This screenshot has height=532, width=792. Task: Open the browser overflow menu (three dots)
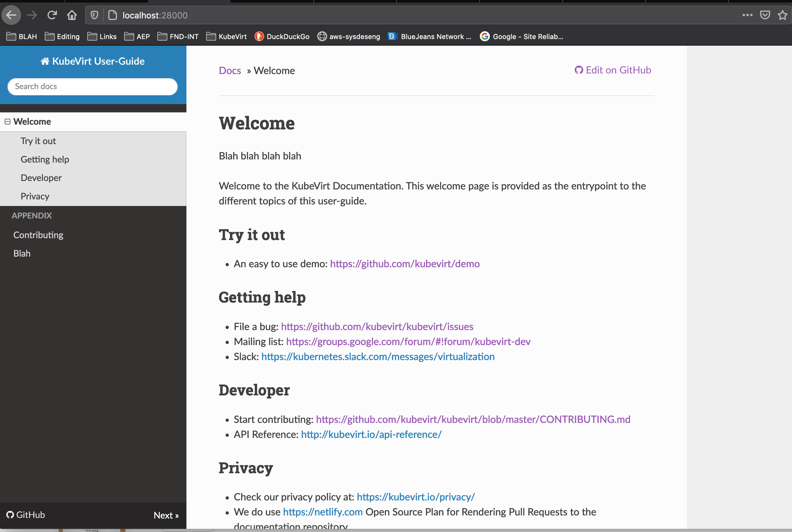point(747,15)
